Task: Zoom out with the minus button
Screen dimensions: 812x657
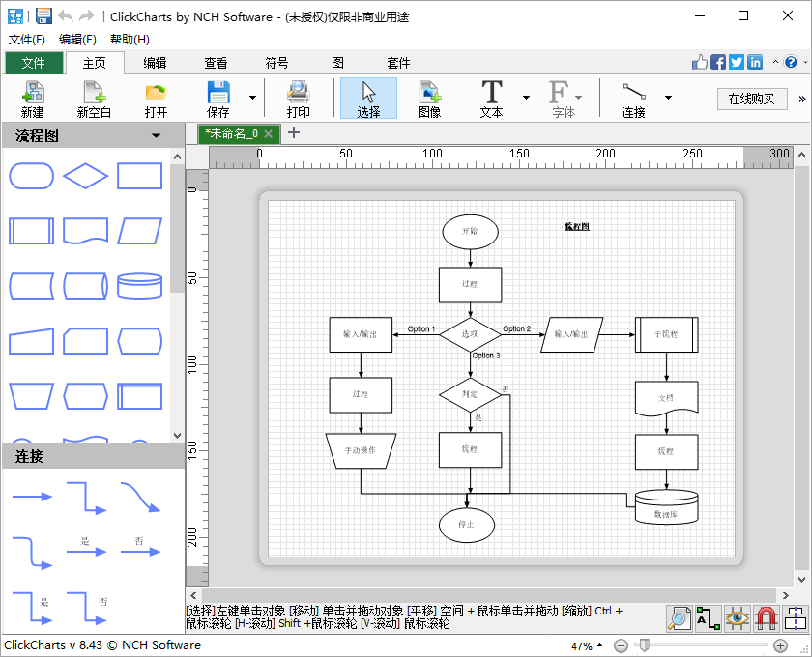Action: click(x=621, y=645)
